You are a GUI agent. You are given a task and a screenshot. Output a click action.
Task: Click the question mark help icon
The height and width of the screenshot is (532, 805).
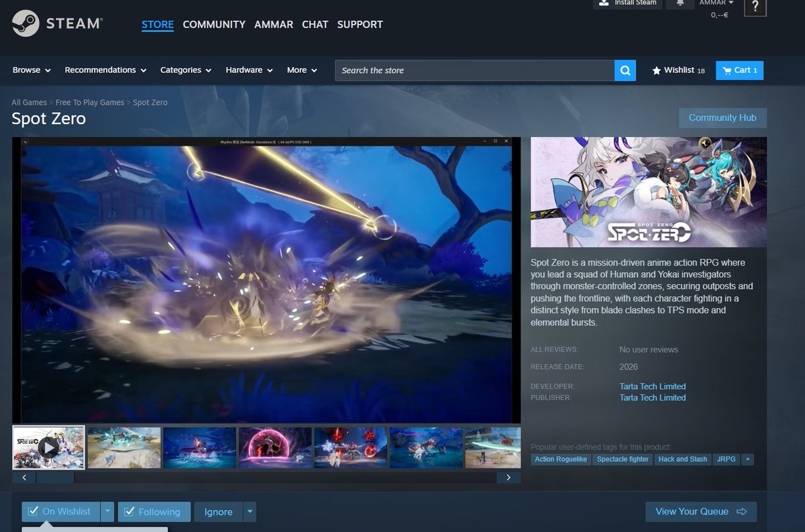point(755,7)
